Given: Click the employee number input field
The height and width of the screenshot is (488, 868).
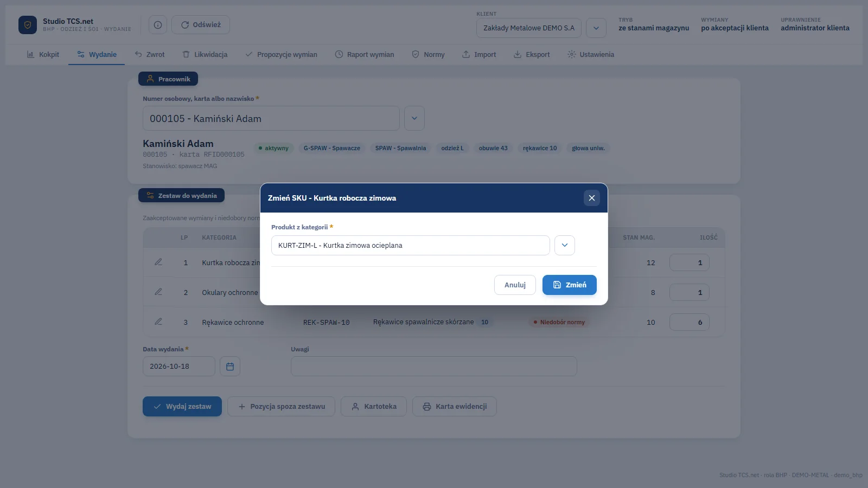Looking at the screenshot, I should (271, 118).
